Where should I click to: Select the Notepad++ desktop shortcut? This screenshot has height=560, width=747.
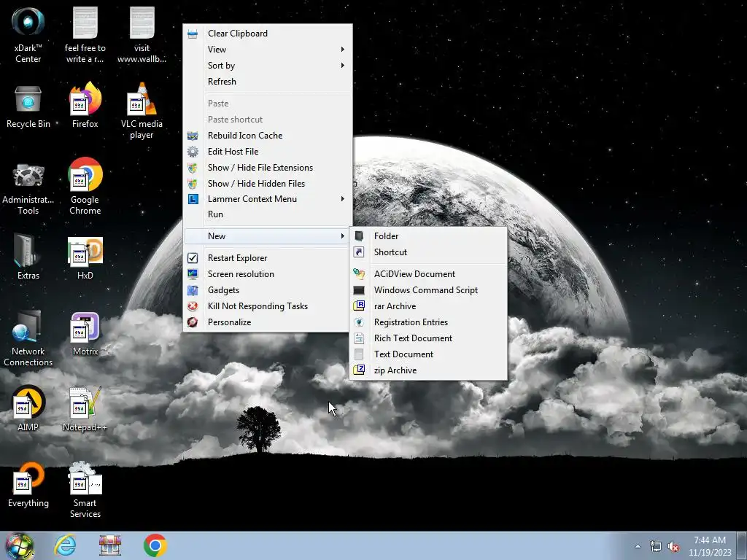click(85, 409)
